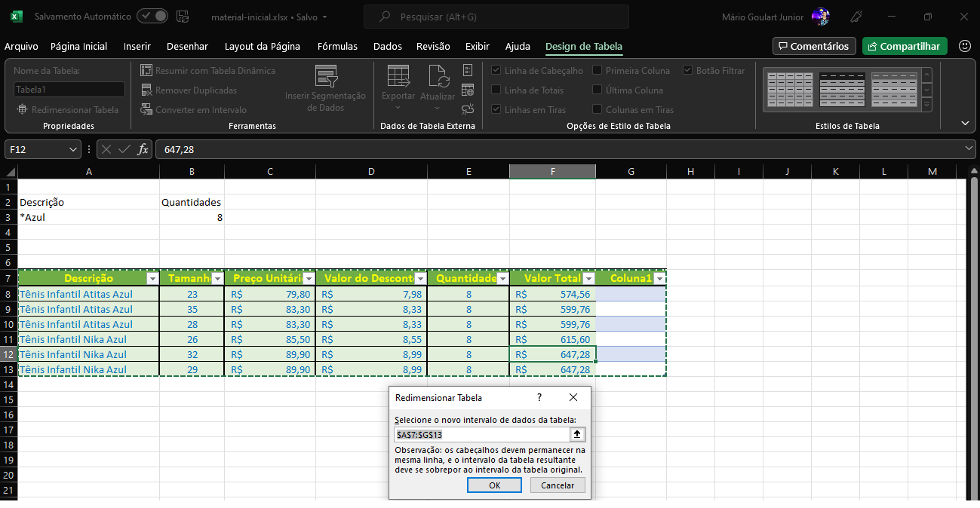Click the fx insert function icon

pyautogui.click(x=143, y=149)
